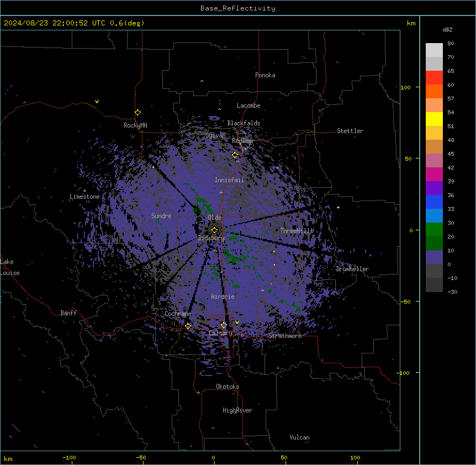This screenshot has height=465, width=476.
Task: Click the Cochrane town label
Action: click(178, 314)
